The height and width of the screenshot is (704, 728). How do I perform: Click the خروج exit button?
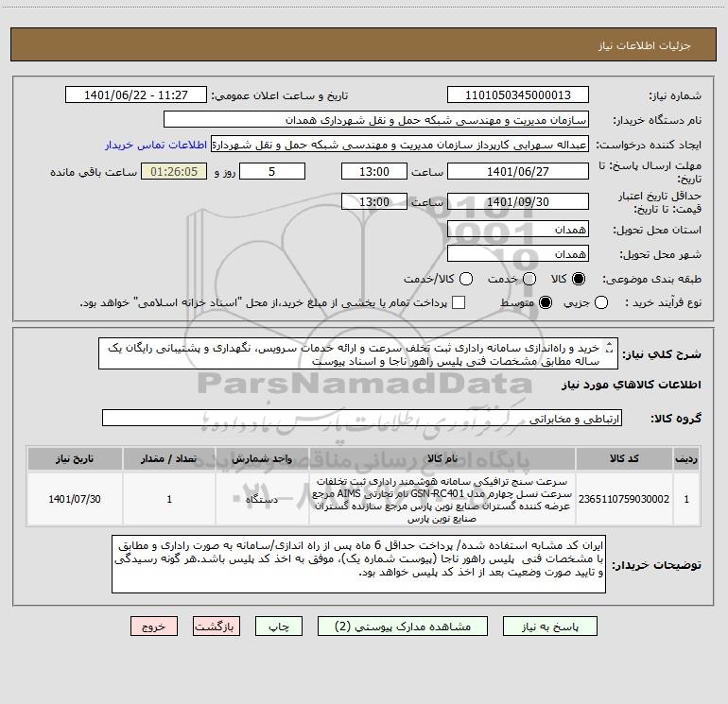pyautogui.click(x=154, y=627)
